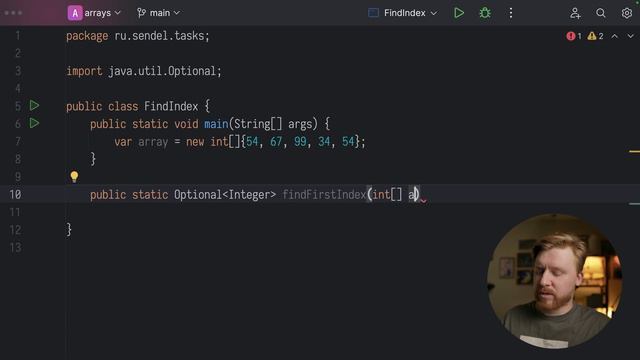
Task: Click the FindIndex class name
Action: [171, 107]
